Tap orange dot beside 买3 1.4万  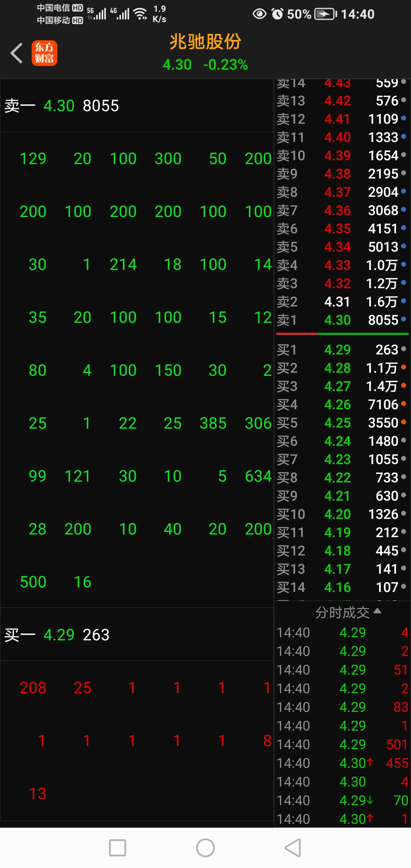coord(404,385)
